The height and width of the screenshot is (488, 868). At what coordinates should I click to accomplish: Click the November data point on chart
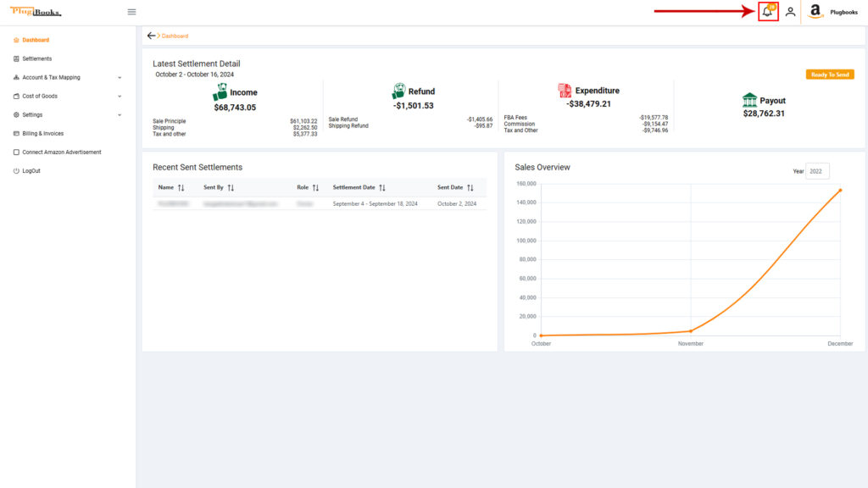(x=691, y=331)
